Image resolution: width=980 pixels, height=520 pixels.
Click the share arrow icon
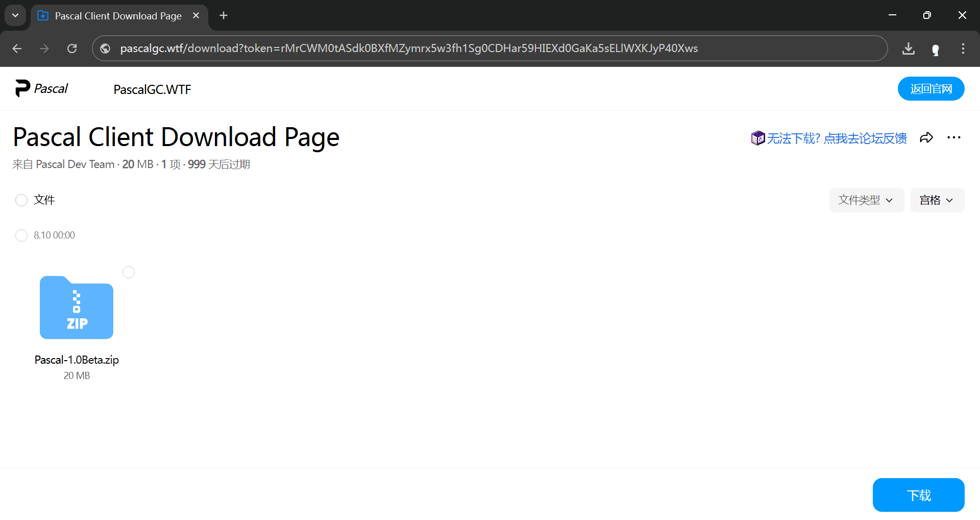[926, 137]
